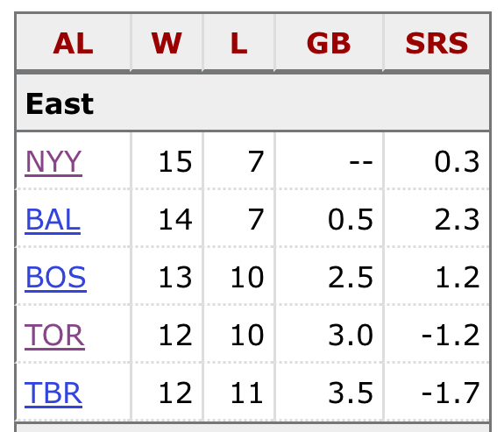Sort the table by the SRS column header
Screen dimensions: 504x432
tap(437, 43)
